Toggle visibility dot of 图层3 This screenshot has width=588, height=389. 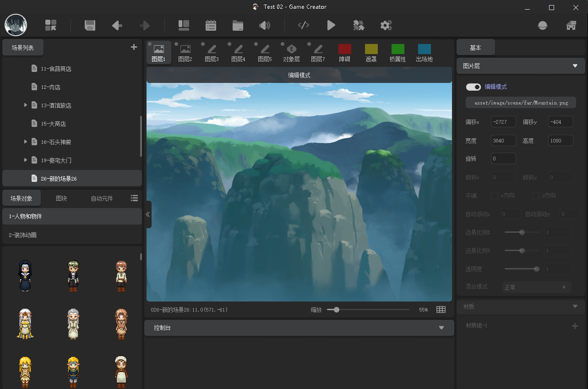coord(203,44)
